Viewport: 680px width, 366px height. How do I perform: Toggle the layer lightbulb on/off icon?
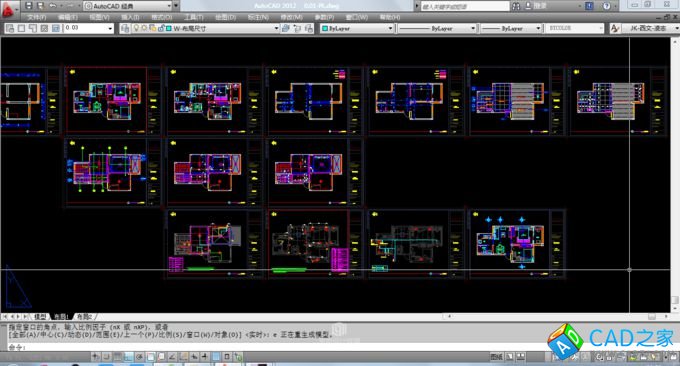pyautogui.click(x=136, y=28)
